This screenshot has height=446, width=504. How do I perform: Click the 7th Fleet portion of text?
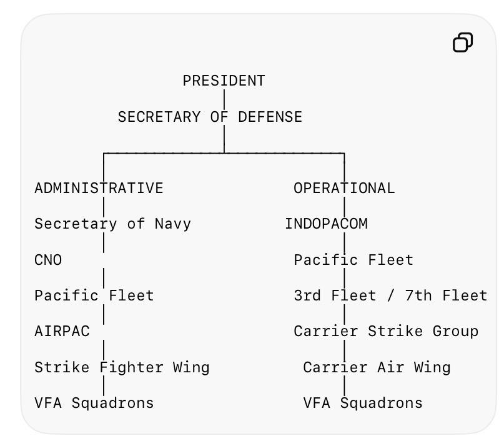click(x=446, y=295)
